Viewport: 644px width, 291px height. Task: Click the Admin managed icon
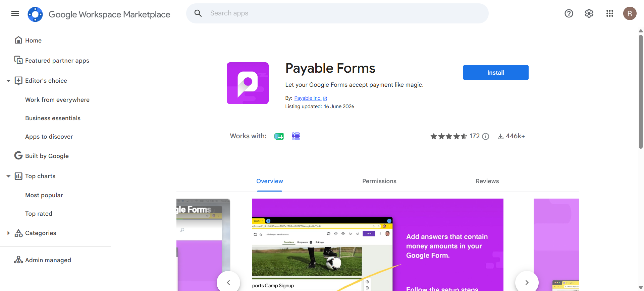[x=18, y=260]
